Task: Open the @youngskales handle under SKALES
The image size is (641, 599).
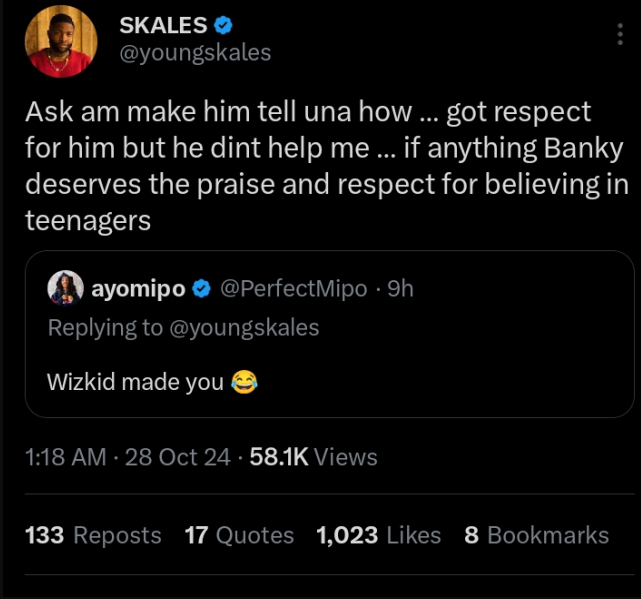Action: click(x=195, y=53)
